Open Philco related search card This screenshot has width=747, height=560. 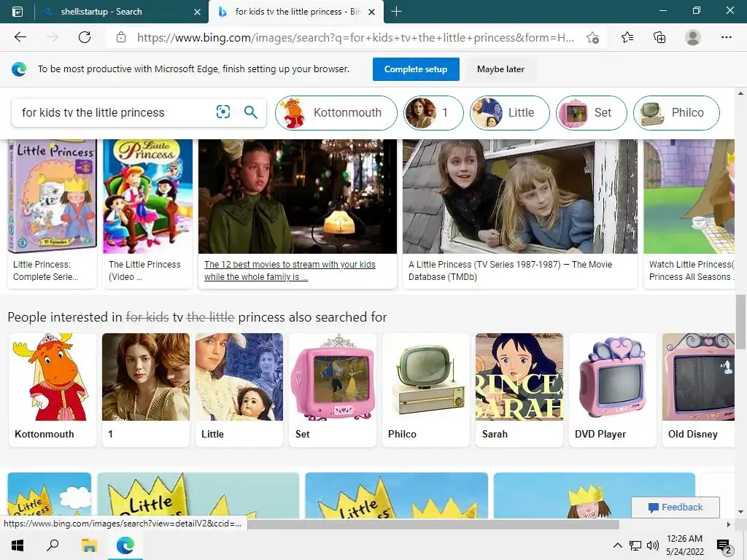click(426, 389)
